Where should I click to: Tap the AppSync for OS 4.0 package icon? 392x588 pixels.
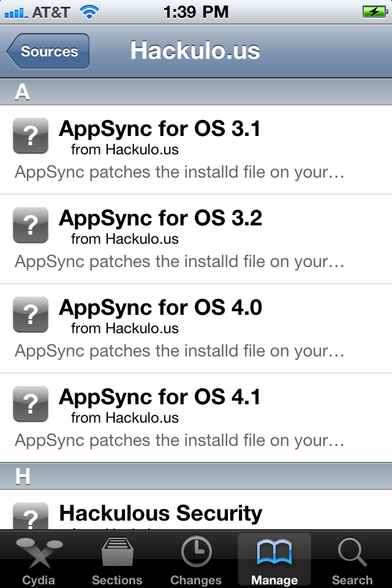click(x=31, y=314)
